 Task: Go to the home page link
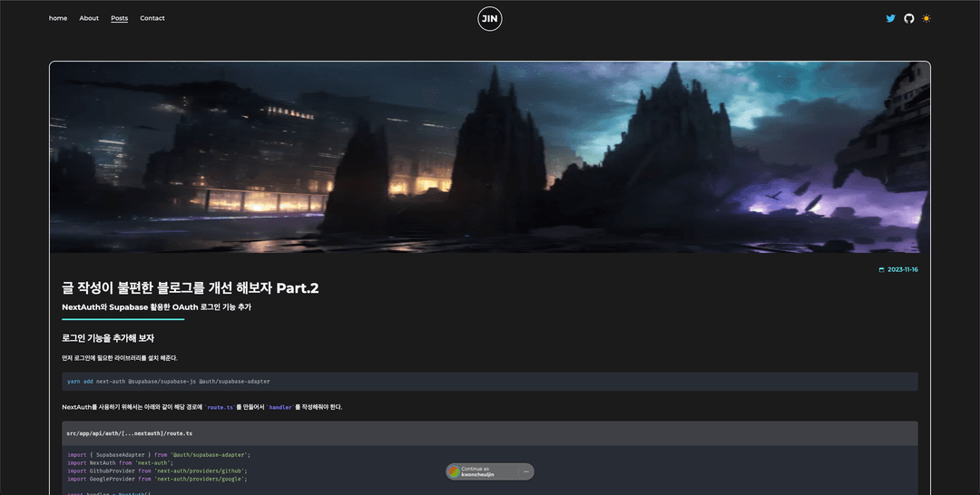pos(58,18)
